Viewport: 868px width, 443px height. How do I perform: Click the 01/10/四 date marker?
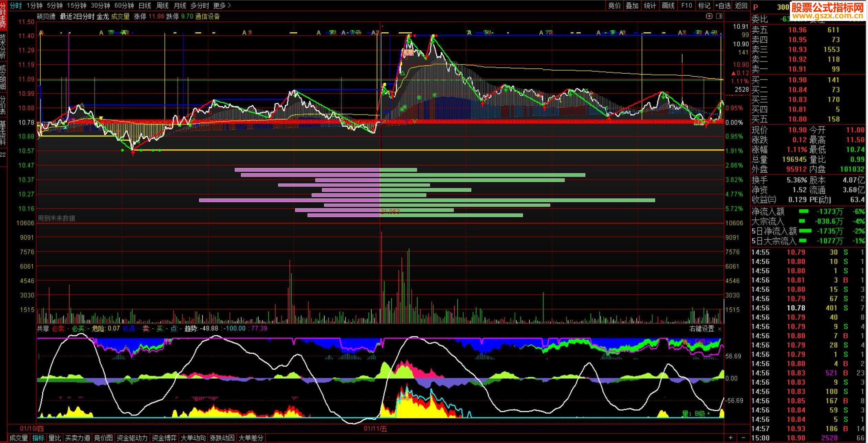click(x=32, y=428)
